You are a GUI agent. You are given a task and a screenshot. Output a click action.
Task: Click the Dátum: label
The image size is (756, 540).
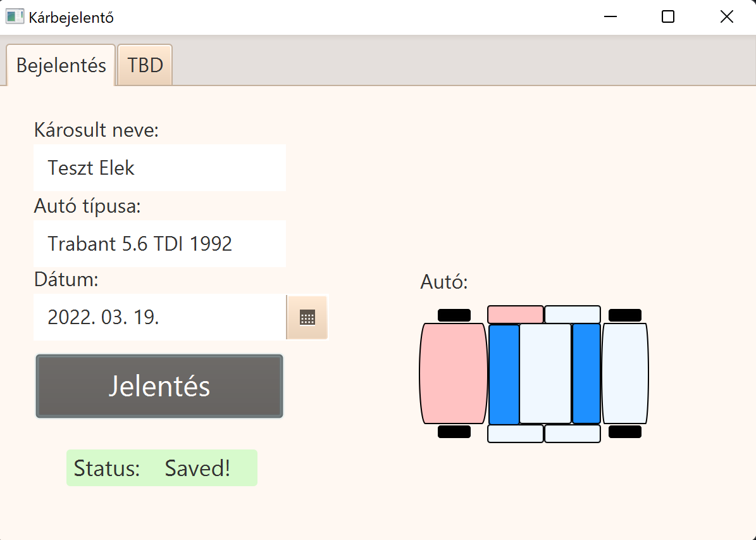(66, 279)
